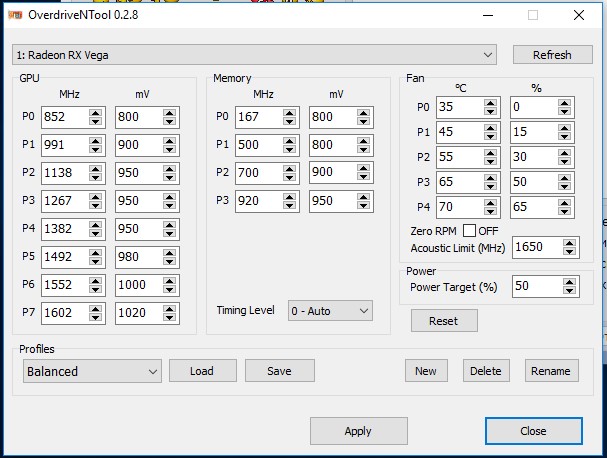Increase GPU P6 mV value 1000

coord(169,280)
